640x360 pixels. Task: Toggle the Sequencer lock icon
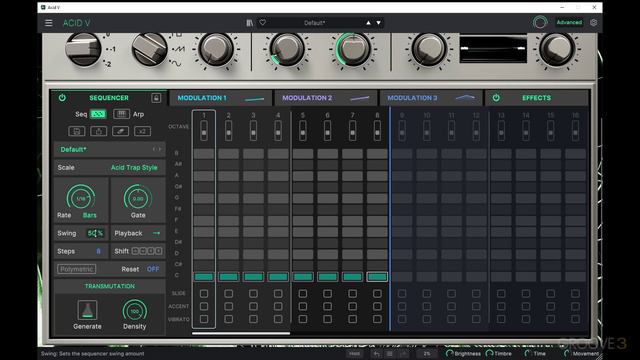pyautogui.click(x=156, y=98)
